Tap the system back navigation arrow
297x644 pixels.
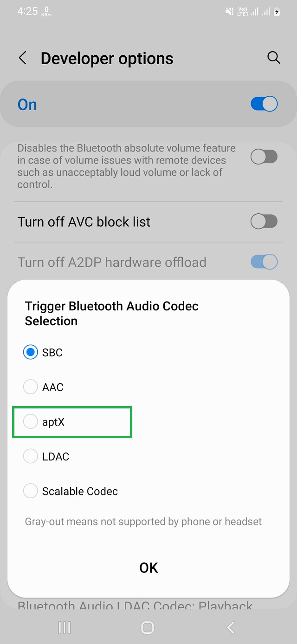[231, 628]
